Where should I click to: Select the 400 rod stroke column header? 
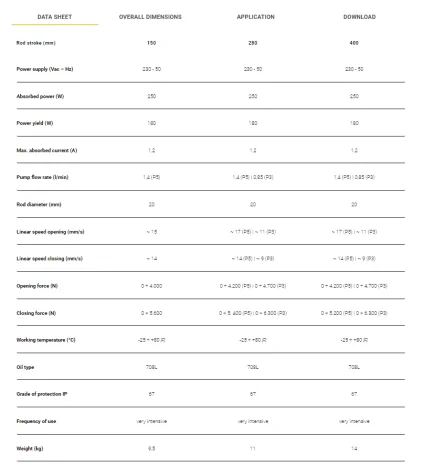pyautogui.click(x=354, y=43)
